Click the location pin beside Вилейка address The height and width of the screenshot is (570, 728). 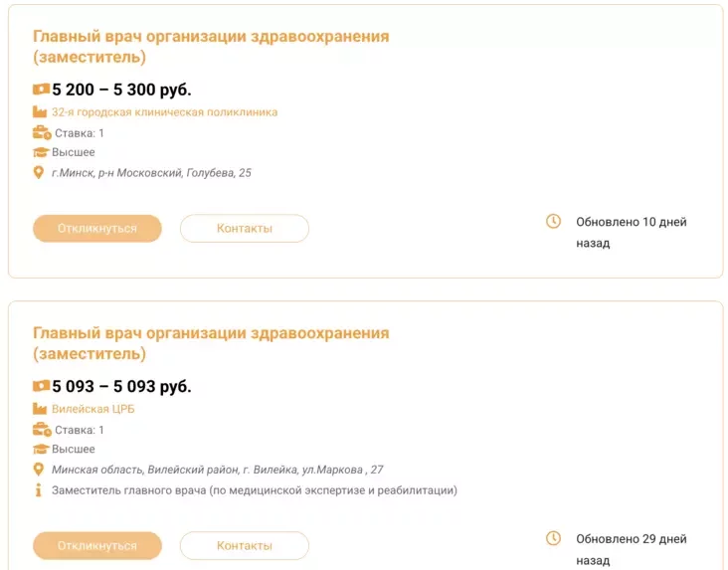click(40, 470)
